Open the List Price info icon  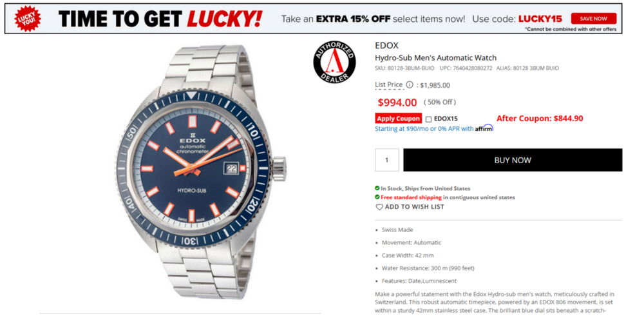pos(410,84)
